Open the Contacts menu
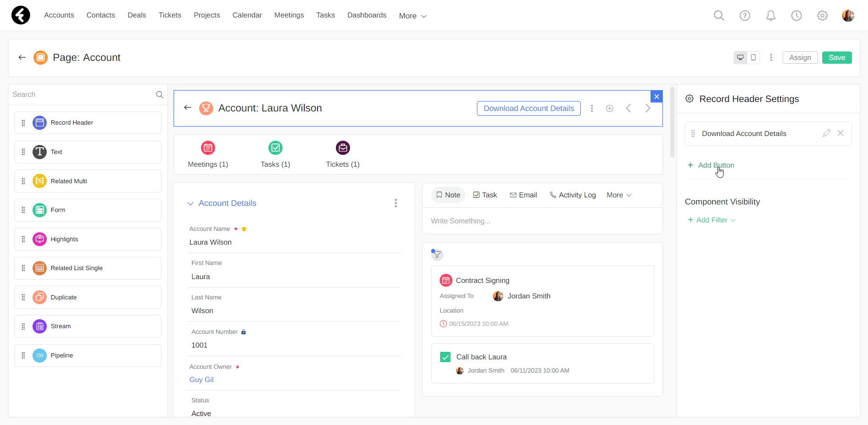 101,15
